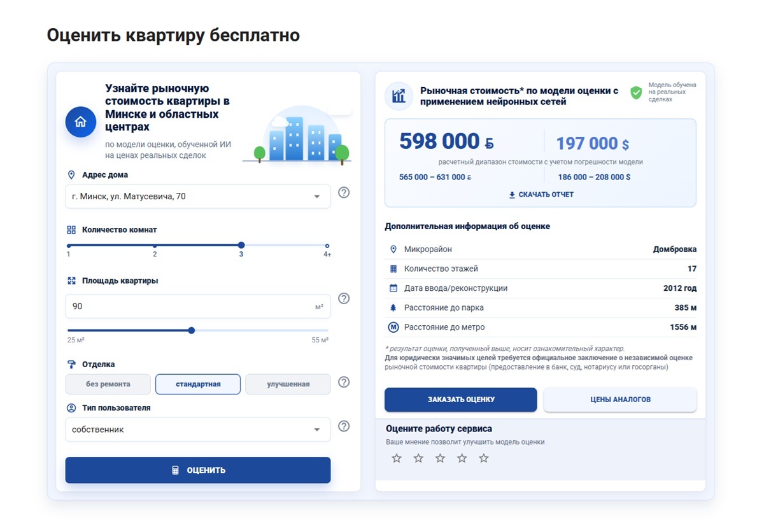
Task: Click help icon next to finish options
Action: coord(344,382)
